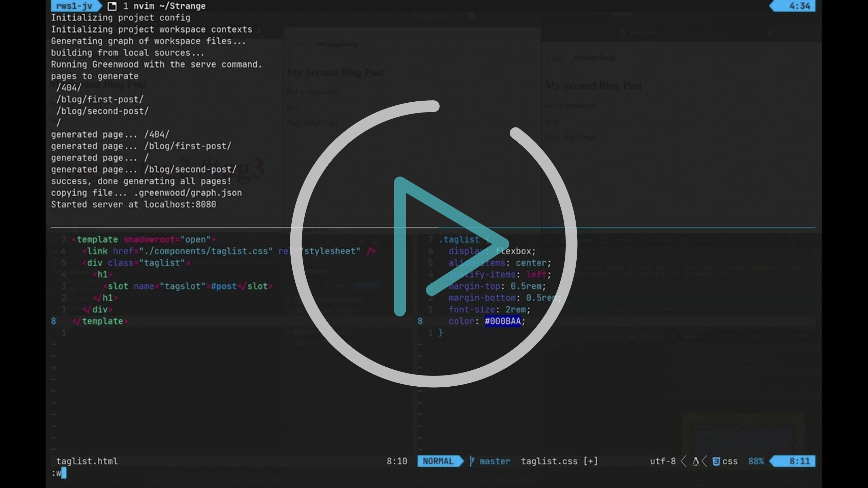This screenshot has width=868, height=488.
Task: Start the video with the central play button
Action: [x=434, y=244]
